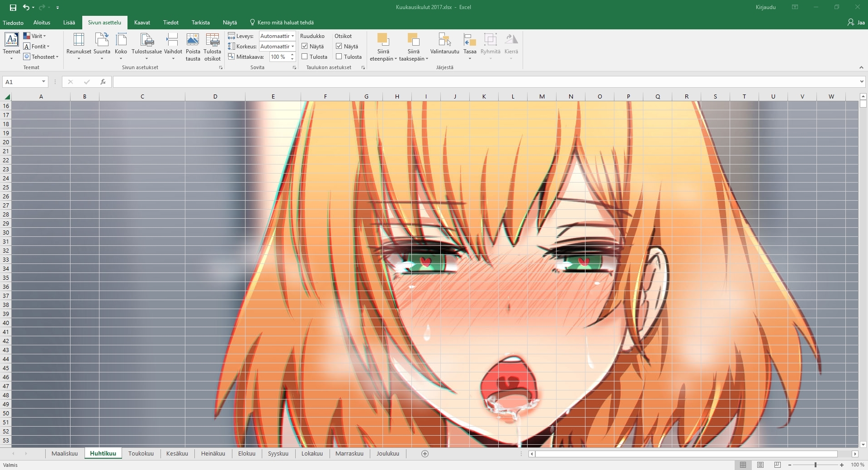
Task: Click the zoom slider handle
Action: pyautogui.click(x=816, y=465)
